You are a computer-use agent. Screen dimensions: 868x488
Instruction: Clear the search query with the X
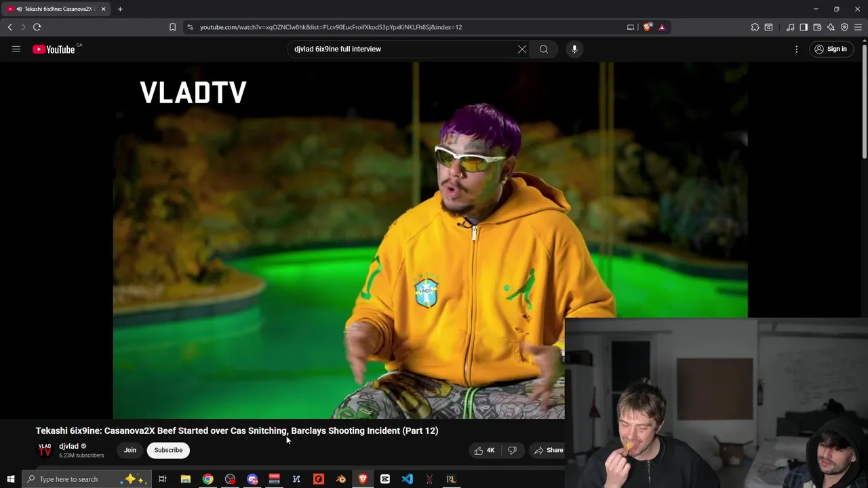point(522,49)
